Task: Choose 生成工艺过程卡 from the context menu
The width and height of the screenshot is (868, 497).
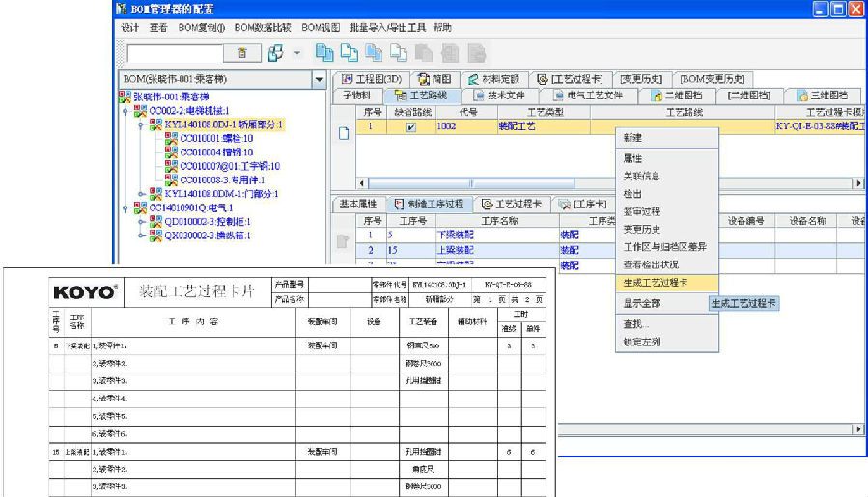Action: point(657,282)
